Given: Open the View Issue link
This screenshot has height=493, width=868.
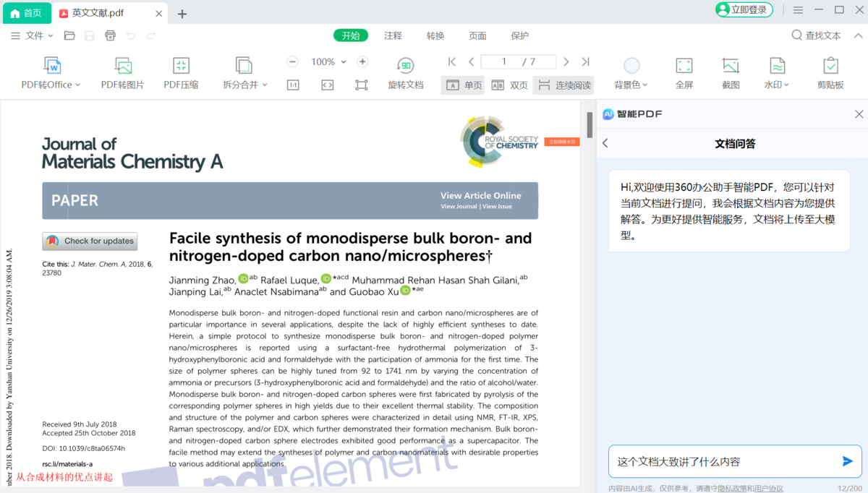Looking at the screenshot, I should (497, 206).
